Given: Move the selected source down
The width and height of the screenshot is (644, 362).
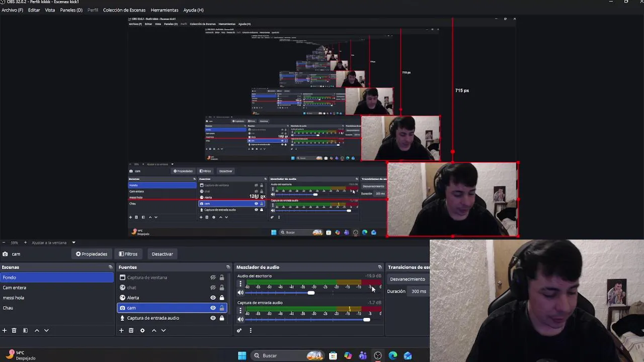Looking at the screenshot, I should click(x=164, y=330).
